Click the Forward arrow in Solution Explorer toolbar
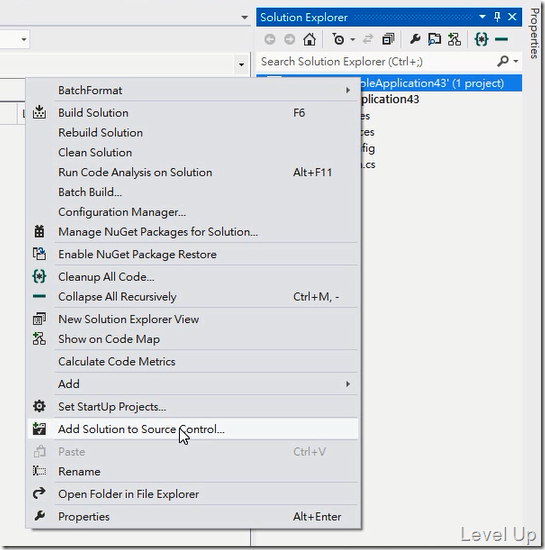This screenshot has width=545, height=550. tap(289, 39)
